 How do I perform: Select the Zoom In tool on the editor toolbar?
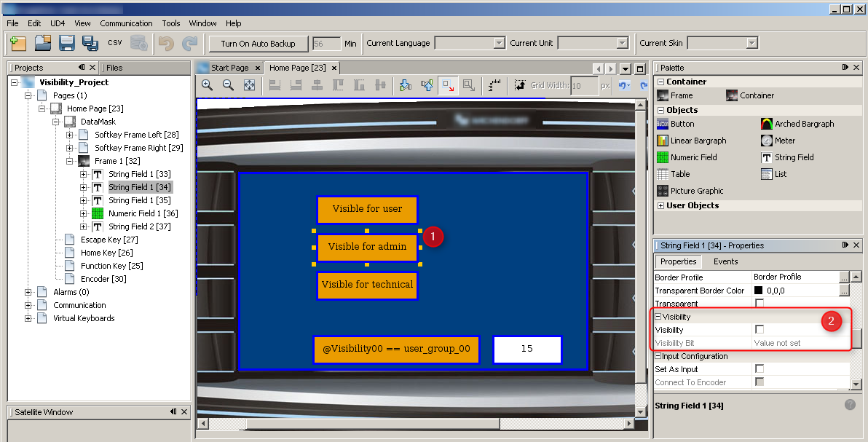[208, 85]
